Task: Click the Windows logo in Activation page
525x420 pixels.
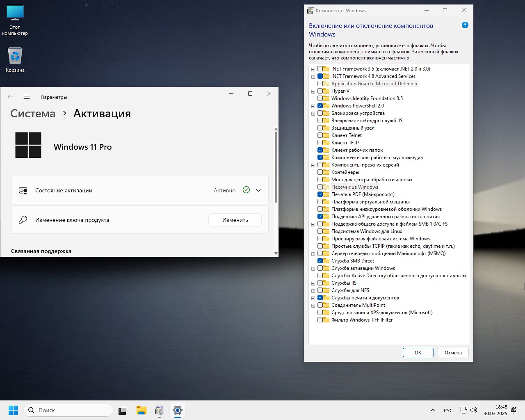Action: tap(28, 145)
